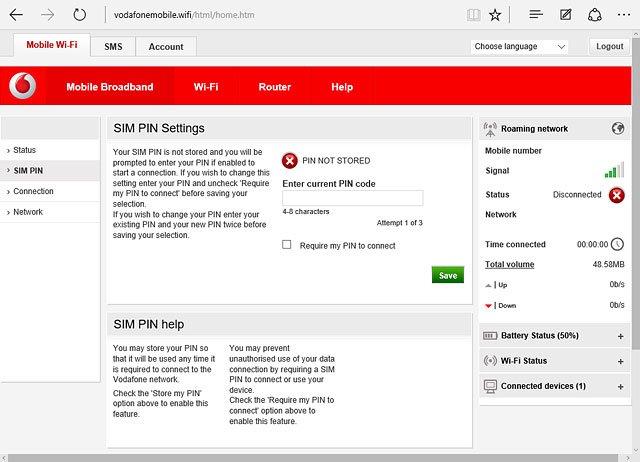
Task: Go to Status in the sidebar
Action: click(x=50, y=150)
